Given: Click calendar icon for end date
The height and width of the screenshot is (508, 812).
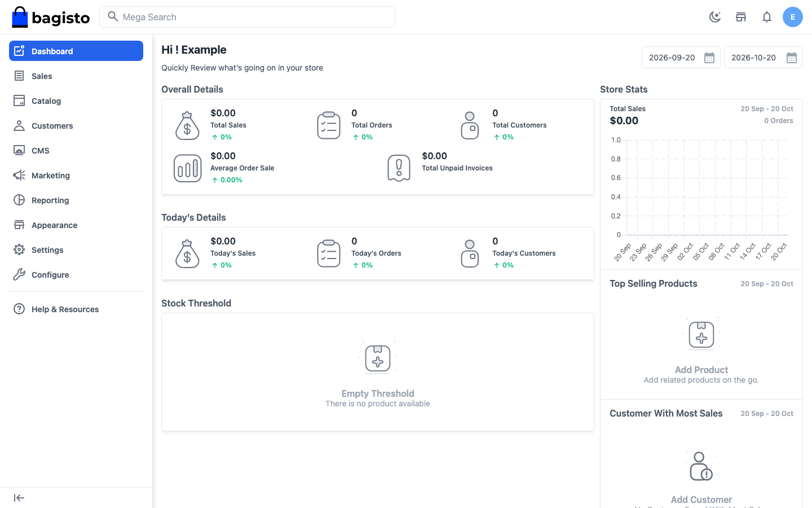Looking at the screenshot, I should click(x=792, y=58).
